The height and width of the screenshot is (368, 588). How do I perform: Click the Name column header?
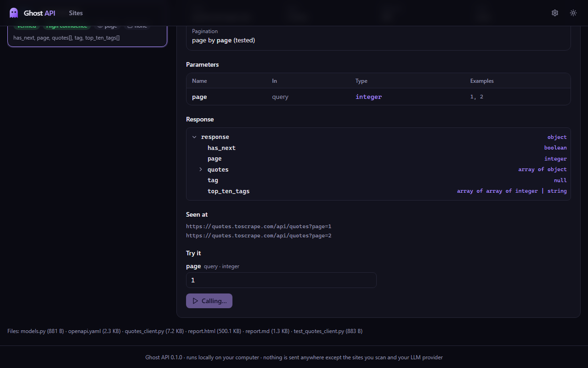[x=199, y=81]
